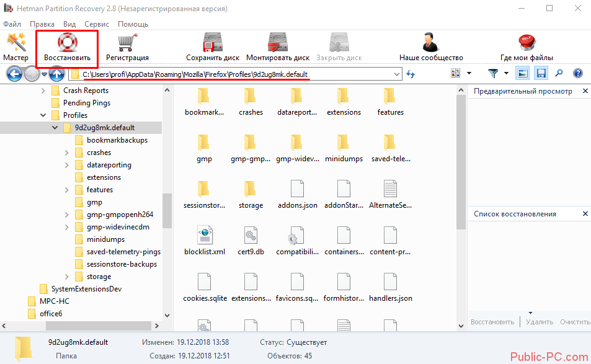The width and height of the screenshot is (591, 364).
Task: Click the magnifier search icon
Action: pyautogui.click(x=559, y=74)
